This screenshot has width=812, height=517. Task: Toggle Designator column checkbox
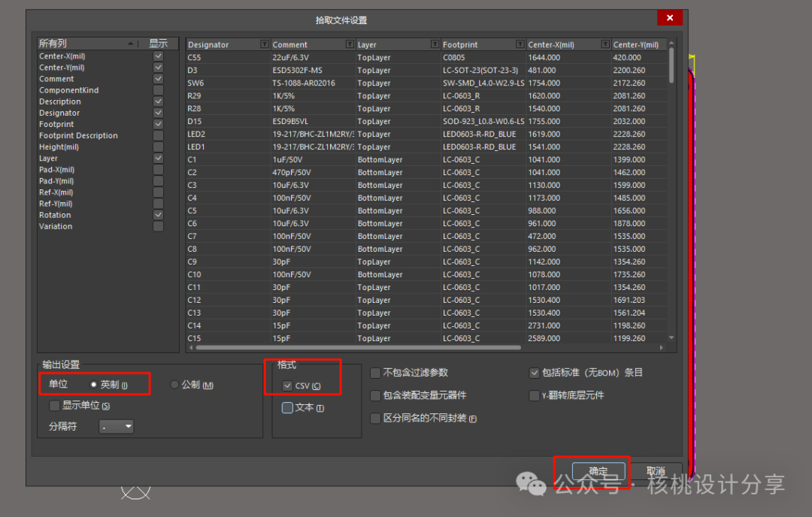[159, 113]
